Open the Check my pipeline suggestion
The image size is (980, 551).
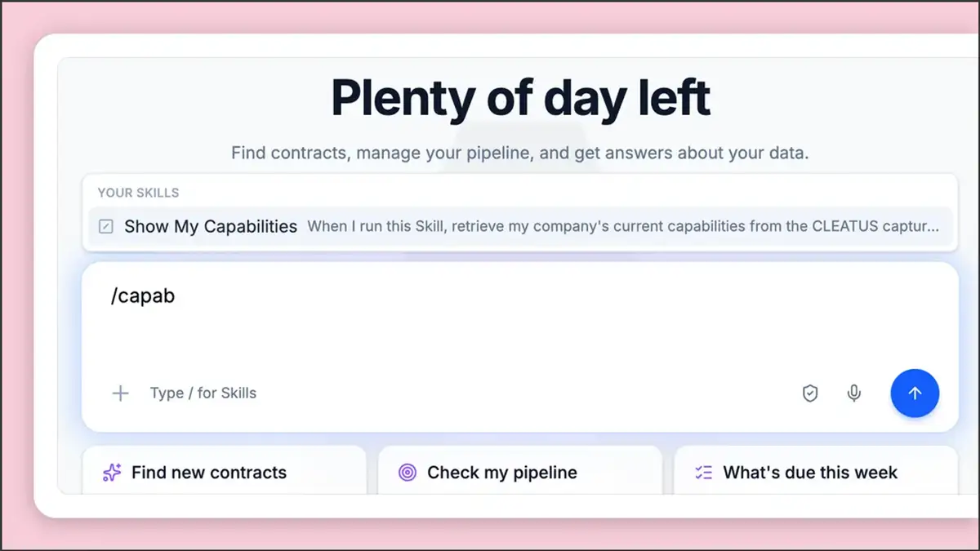click(520, 470)
